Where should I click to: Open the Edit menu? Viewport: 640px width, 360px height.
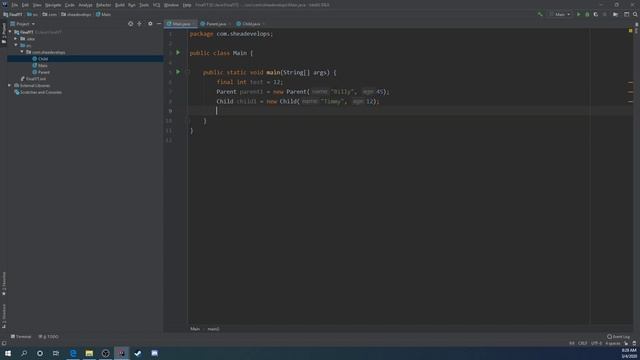click(25, 5)
